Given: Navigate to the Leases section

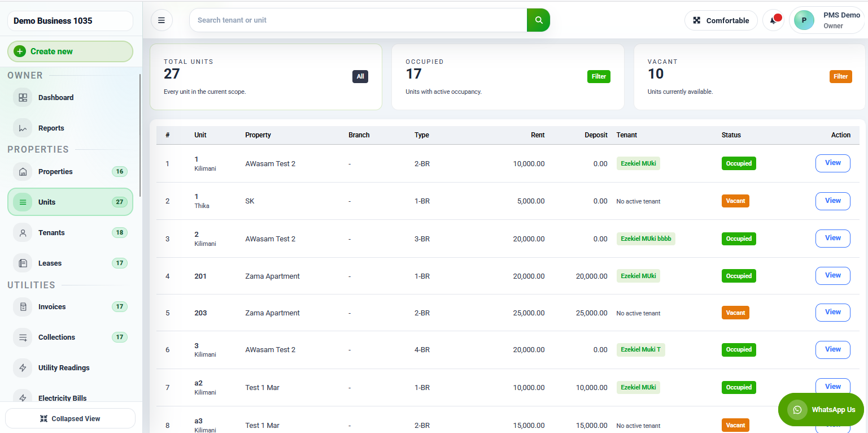Looking at the screenshot, I should (50, 263).
